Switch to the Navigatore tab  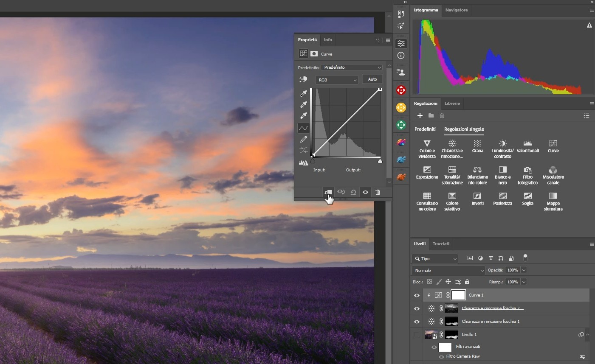(456, 10)
